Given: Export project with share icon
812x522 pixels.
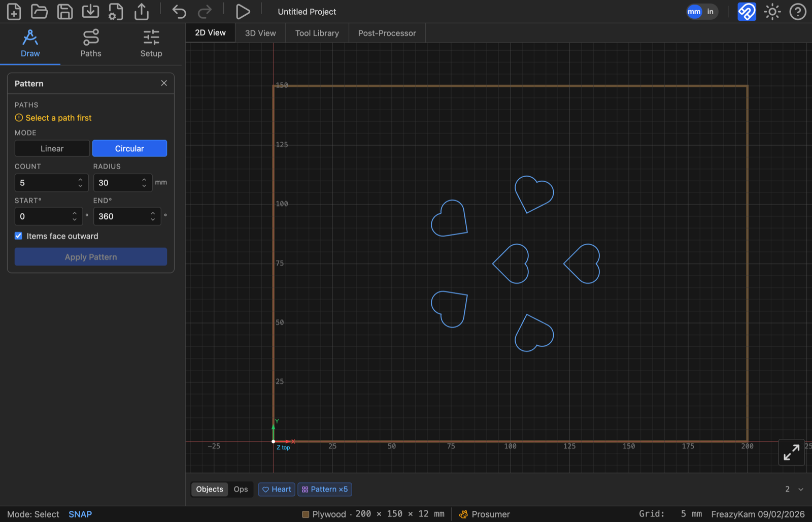Looking at the screenshot, I should pos(142,11).
